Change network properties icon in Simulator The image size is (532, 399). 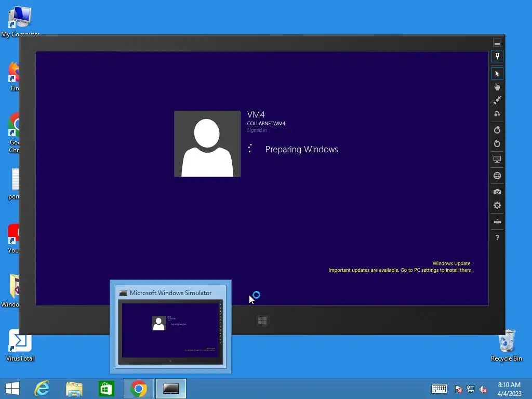point(497,221)
